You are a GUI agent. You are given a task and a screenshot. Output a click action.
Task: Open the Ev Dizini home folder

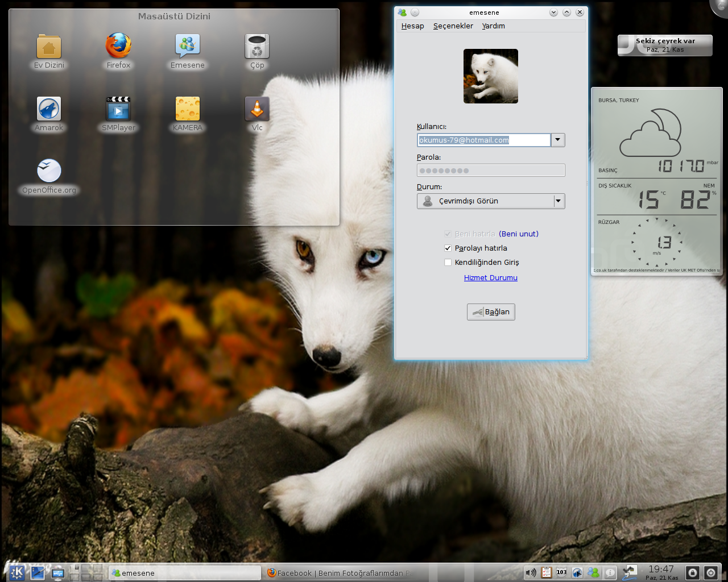(49, 46)
